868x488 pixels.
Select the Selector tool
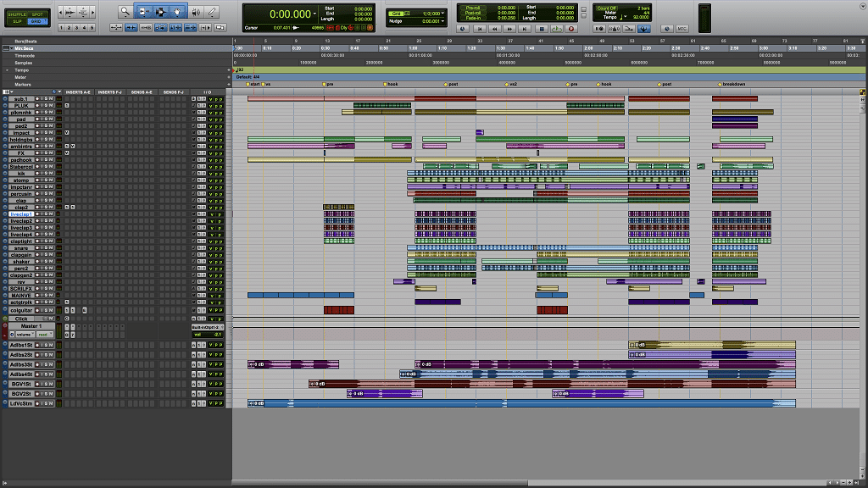click(x=161, y=12)
